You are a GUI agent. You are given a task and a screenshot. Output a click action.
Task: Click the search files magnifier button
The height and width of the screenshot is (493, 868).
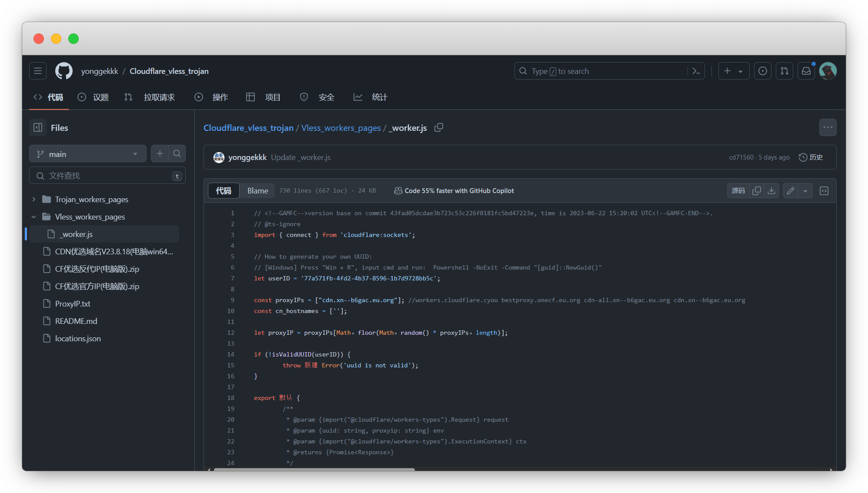tap(177, 153)
